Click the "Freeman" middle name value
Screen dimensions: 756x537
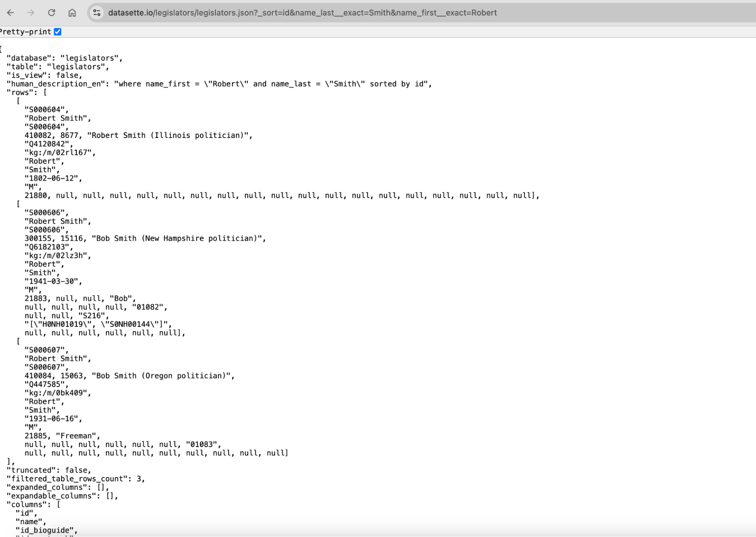[76, 436]
